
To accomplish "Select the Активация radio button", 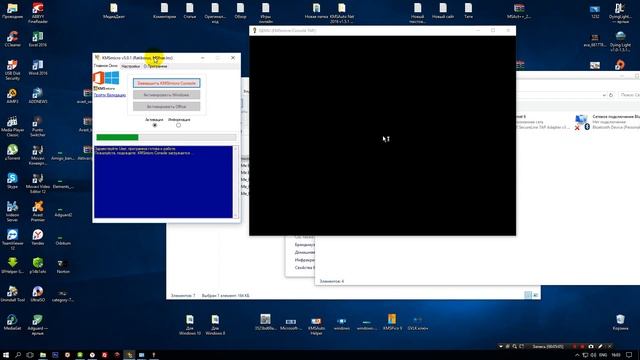I will [x=155, y=125].
